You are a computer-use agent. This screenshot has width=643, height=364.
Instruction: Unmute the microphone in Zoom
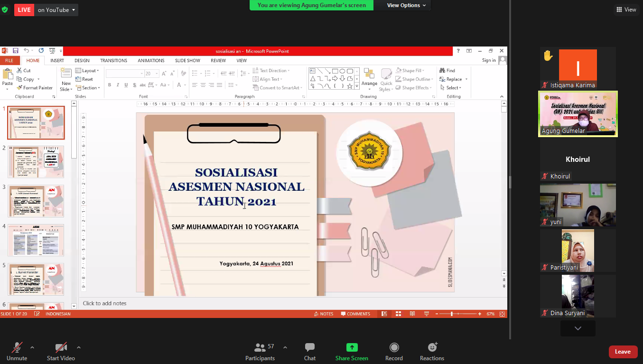tap(17, 352)
